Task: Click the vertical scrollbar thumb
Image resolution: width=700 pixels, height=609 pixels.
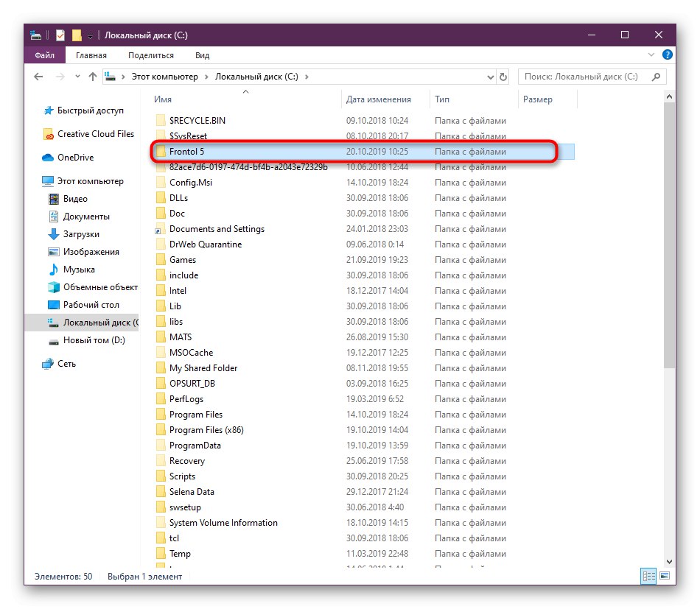Action: [x=669, y=235]
